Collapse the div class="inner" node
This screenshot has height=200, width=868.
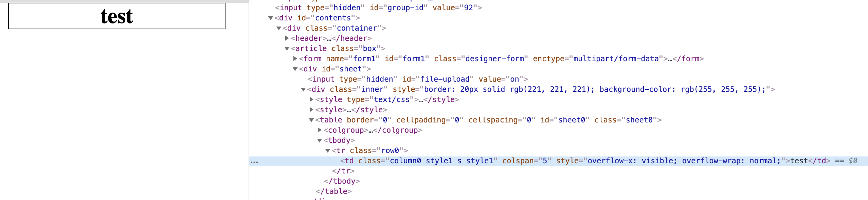click(303, 89)
